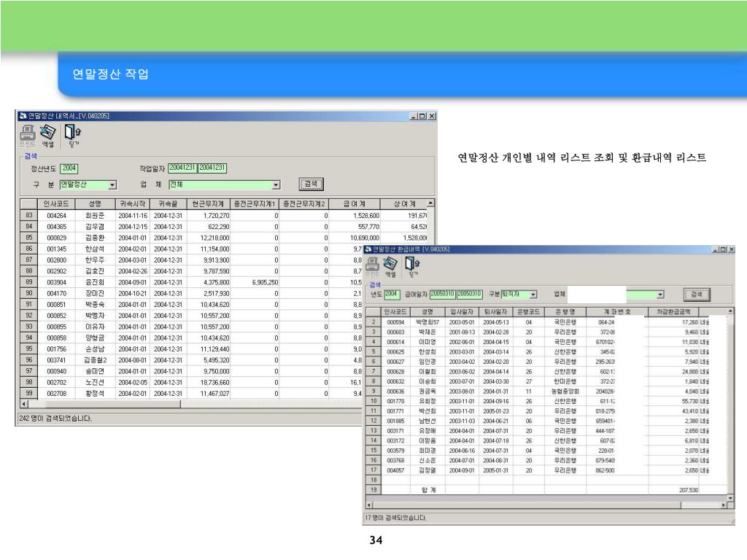
Task: Export to 엑셀 in the 환급내역 window
Action: click(x=390, y=267)
